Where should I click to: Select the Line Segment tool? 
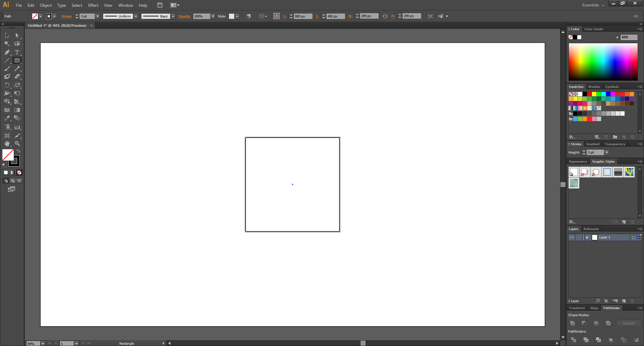[x=7, y=61]
